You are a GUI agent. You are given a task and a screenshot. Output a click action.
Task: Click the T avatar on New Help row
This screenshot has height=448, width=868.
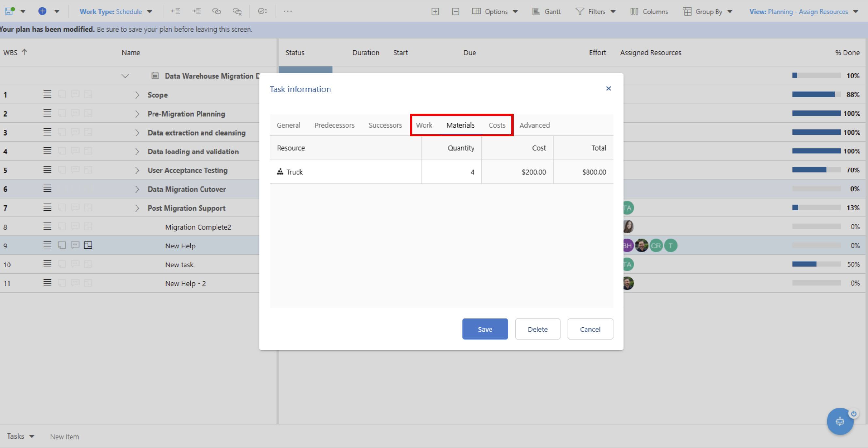[670, 246]
